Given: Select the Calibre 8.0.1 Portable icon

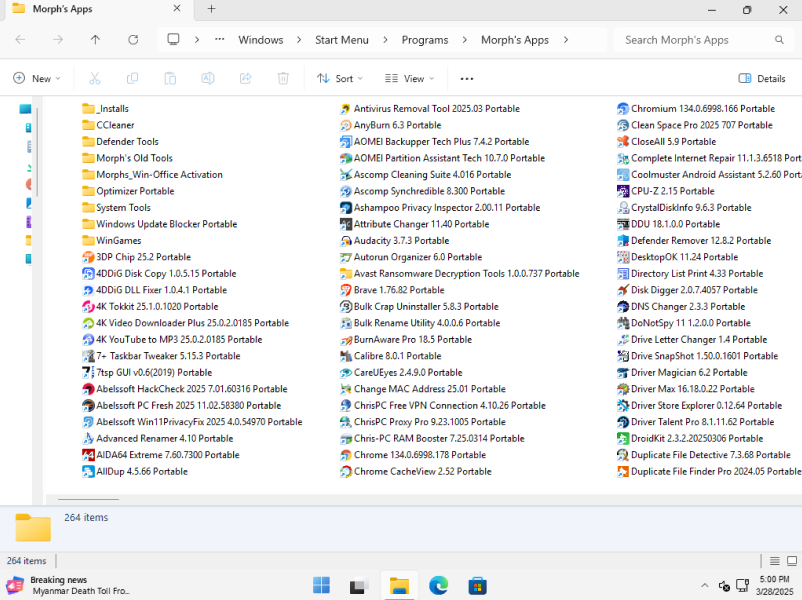Looking at the screenshot, I should click(346, 356).
